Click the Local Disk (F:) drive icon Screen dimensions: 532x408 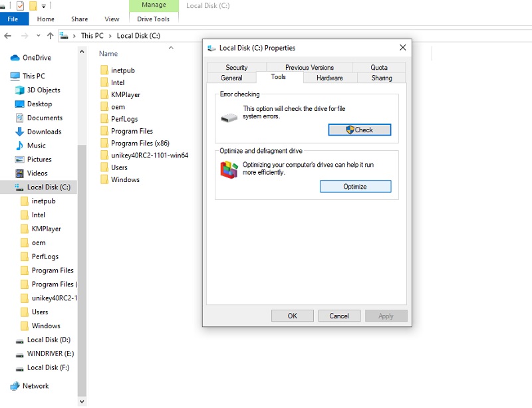coord(20,369)
